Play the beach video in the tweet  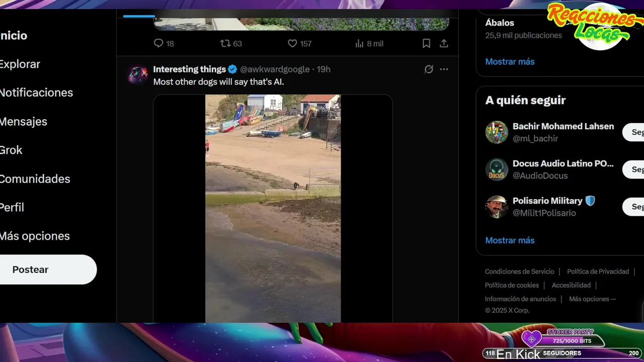[x=273, y=208]
